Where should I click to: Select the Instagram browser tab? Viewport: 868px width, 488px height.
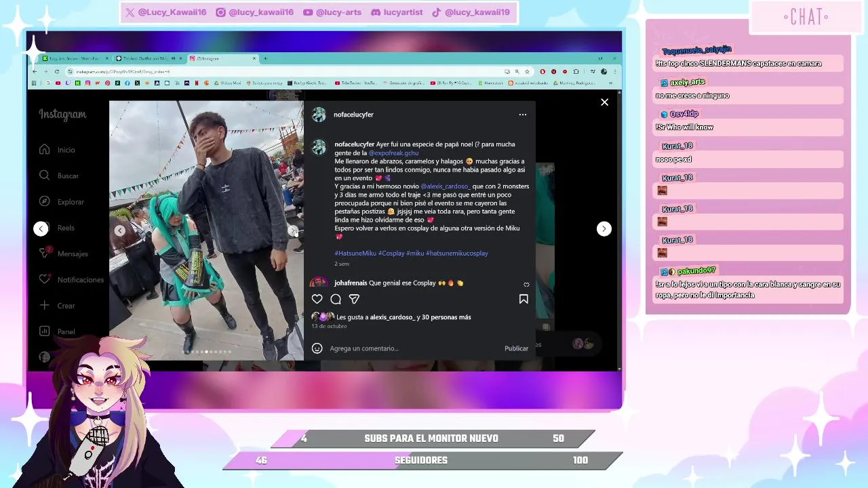pyautogui.click(x=223, y=58)
